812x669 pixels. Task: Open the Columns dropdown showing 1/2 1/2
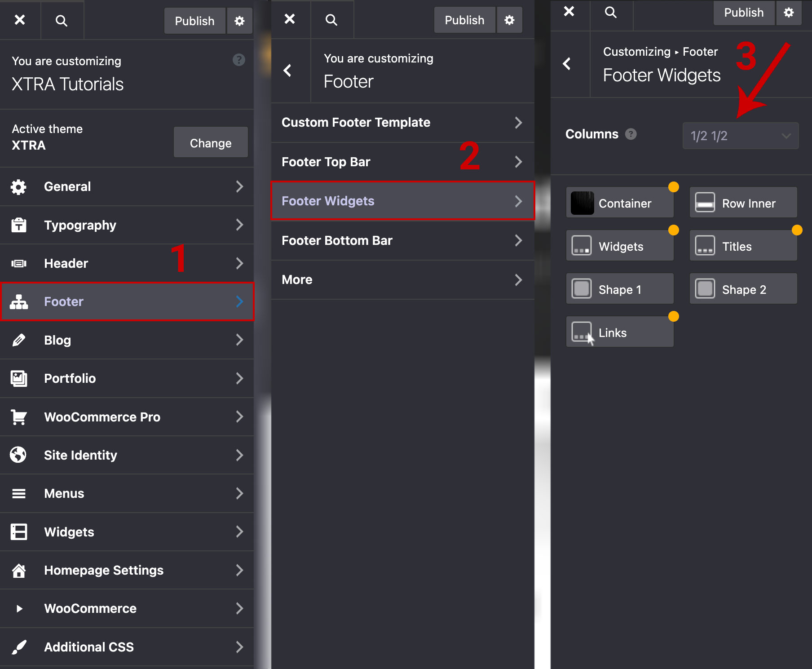[x=740, y=136]
